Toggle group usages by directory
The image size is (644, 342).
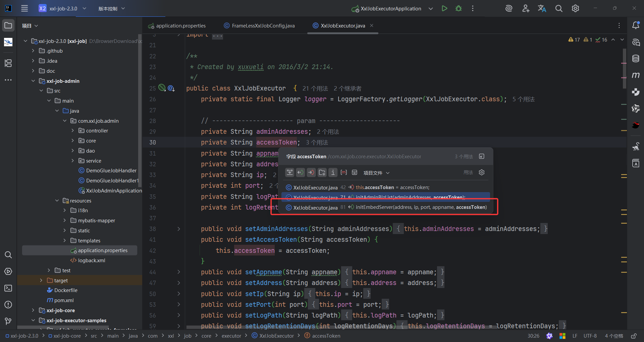tap(322, 173)
